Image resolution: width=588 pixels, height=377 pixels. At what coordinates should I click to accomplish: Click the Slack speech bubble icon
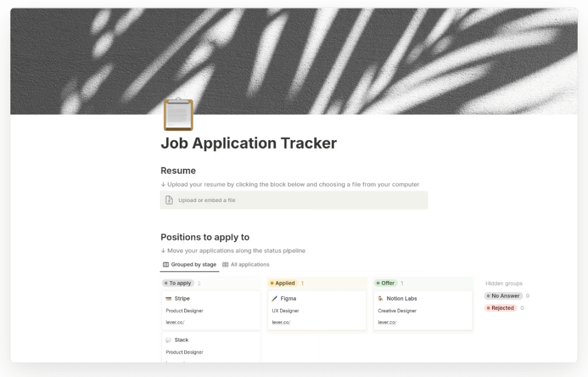pos(168,340)
